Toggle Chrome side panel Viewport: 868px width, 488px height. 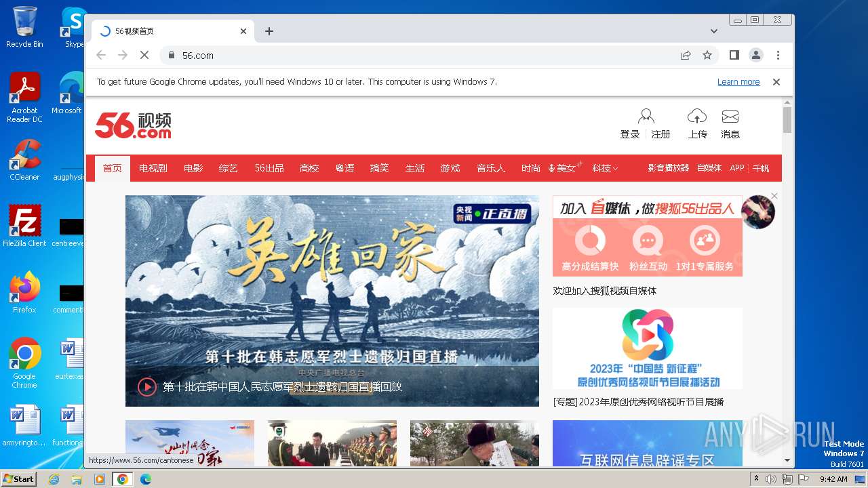pyautogui.click(x=734, y=55)
